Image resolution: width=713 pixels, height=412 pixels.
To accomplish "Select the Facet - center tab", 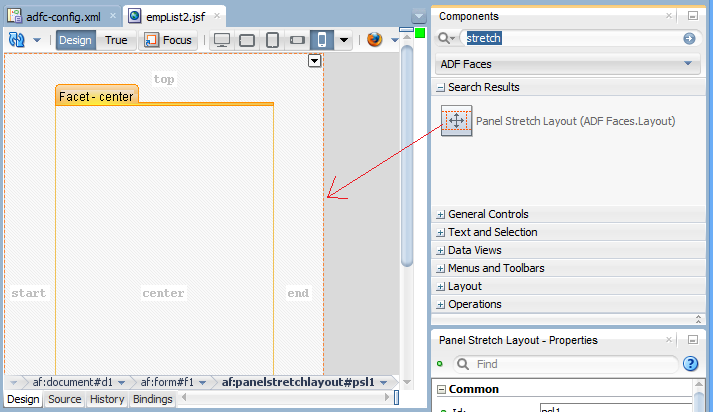I will [96, 96].
